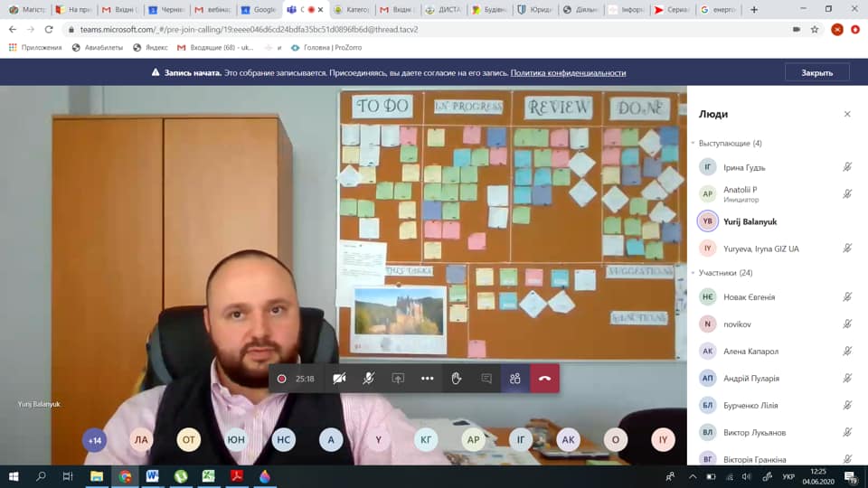
Task: Collapse the Выступающие (4) section
Action: pyautogui.click(x=694, y=144)
